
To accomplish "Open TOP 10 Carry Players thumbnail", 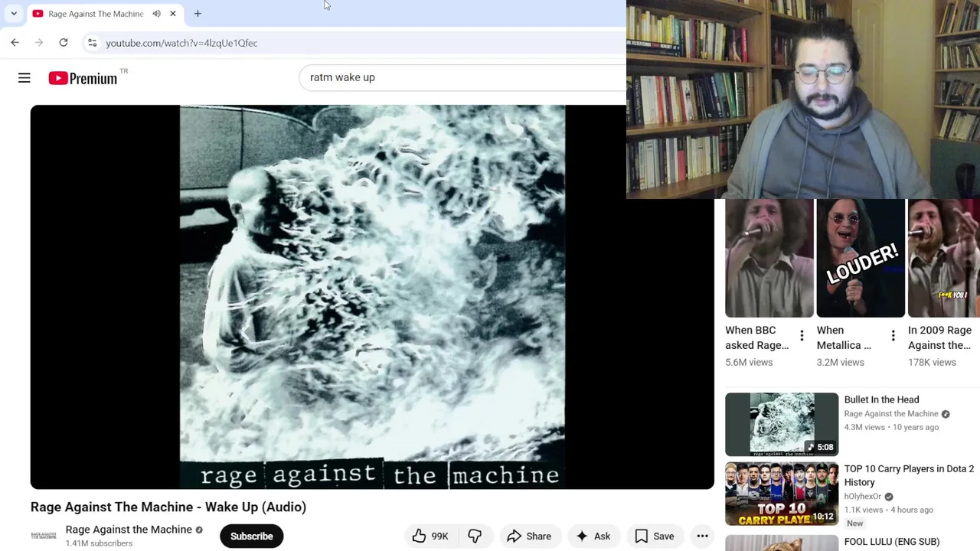I will coord(782,494).
